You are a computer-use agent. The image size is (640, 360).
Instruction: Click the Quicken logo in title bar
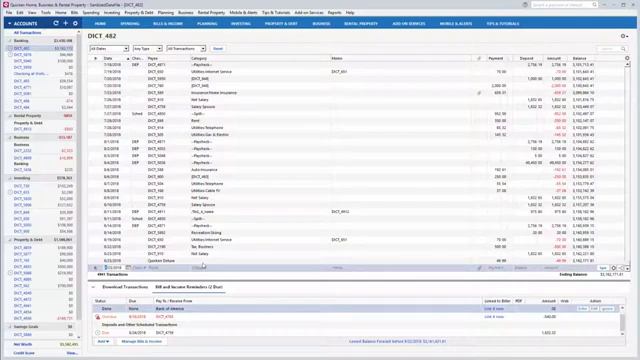click(x=5, y=4)
